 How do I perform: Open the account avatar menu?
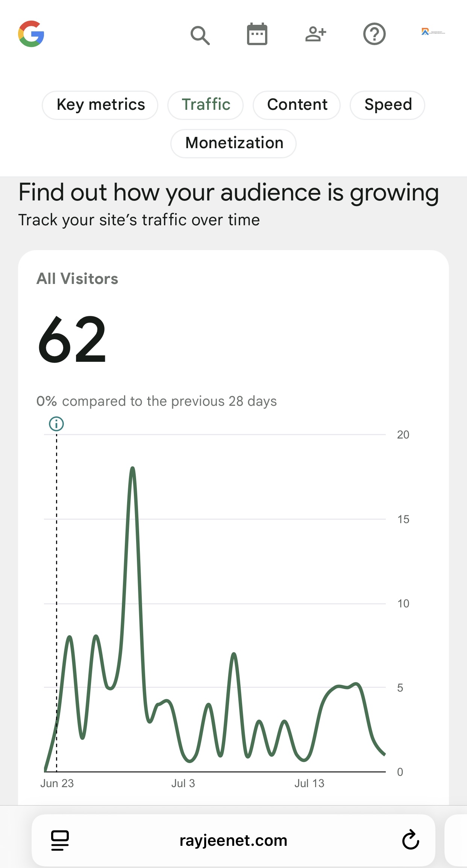(433, 32)
